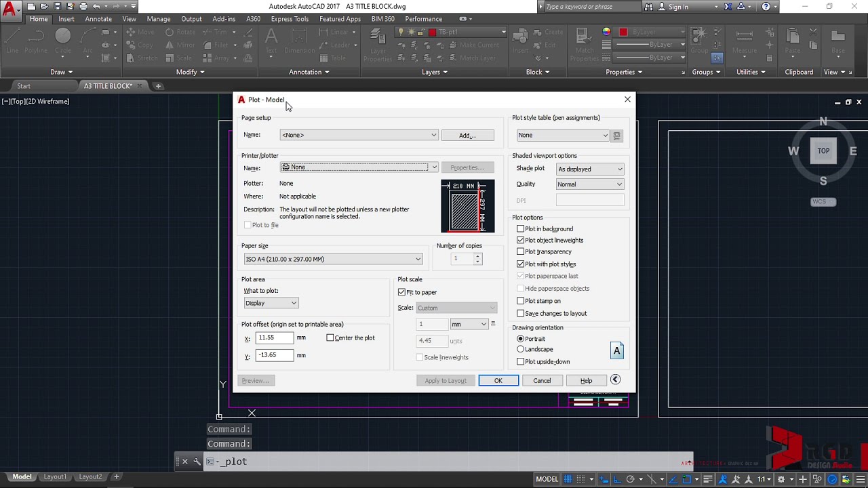Open the Output ribbon tab
868x488 pixels.
[x=191, y=19]
